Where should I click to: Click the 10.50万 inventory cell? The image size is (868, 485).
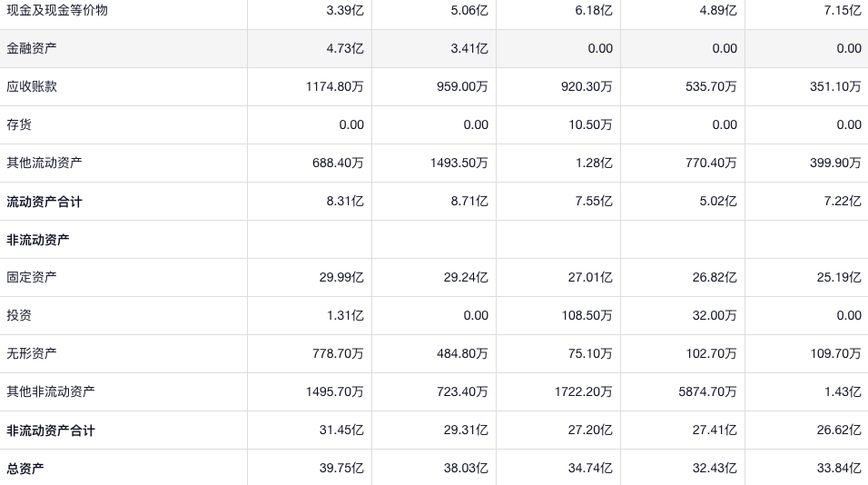point(590,125)
